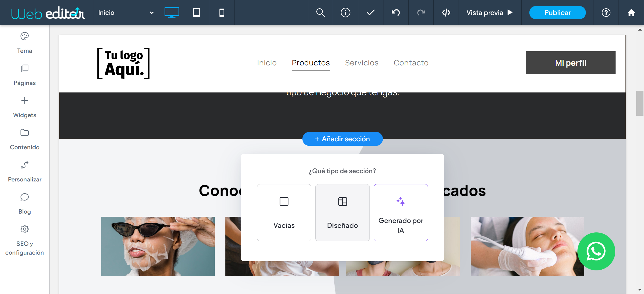Viewport: 644px width, 294px height.
Task: Open the Páginas panel
Action: [x=24, y=75]
